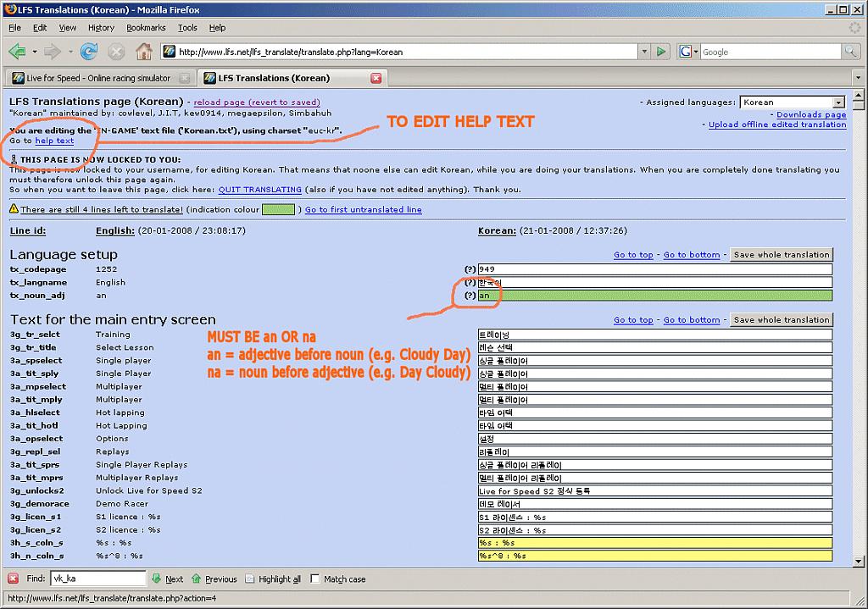
Task: Click the Stop loading icon
Action: (x=116, y=52)
